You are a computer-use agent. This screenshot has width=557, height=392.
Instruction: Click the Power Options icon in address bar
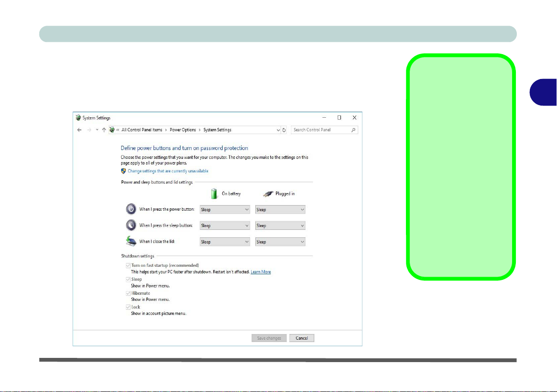point(112,130)
